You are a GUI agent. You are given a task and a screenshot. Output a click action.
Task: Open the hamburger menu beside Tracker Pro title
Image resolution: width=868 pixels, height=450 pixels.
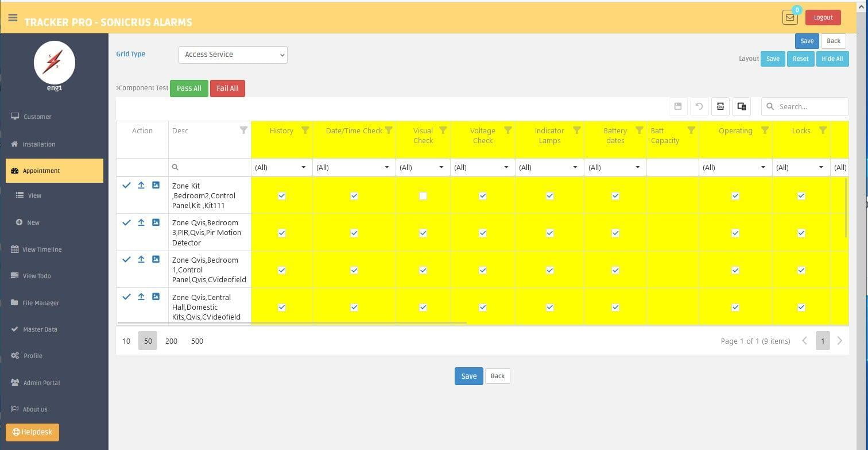pos(13,17)
